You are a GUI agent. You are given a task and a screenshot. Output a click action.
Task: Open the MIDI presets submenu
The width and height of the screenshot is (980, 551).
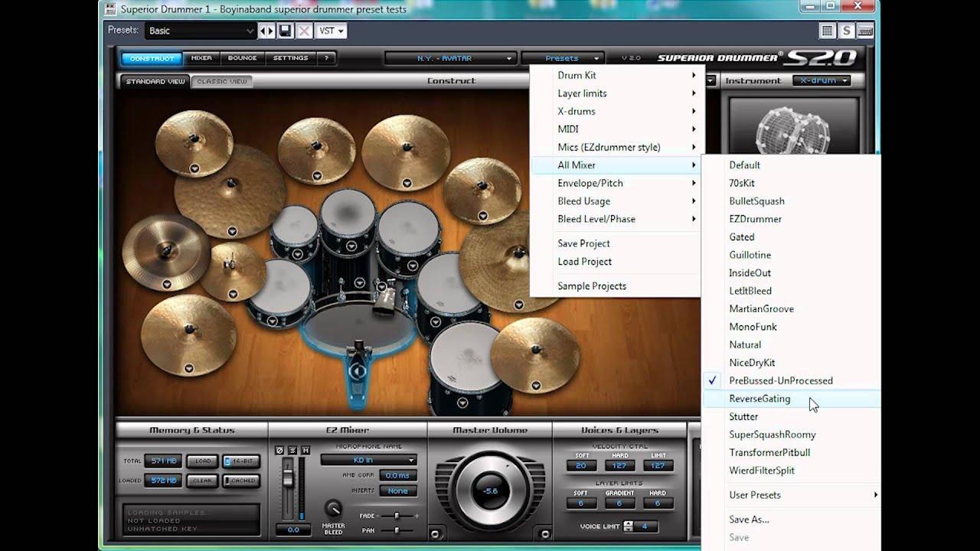[x=616, y=129]
